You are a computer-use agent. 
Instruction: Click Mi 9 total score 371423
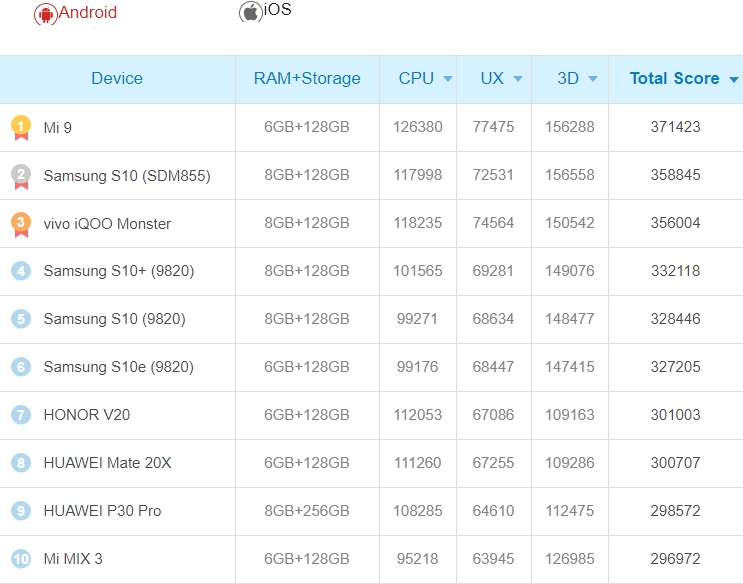(x=675, y=127)
